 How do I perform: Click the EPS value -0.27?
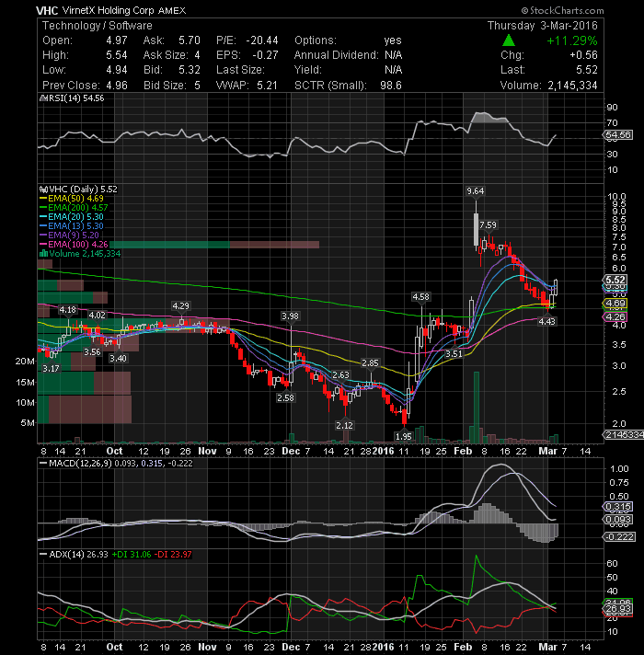(265, 55)
